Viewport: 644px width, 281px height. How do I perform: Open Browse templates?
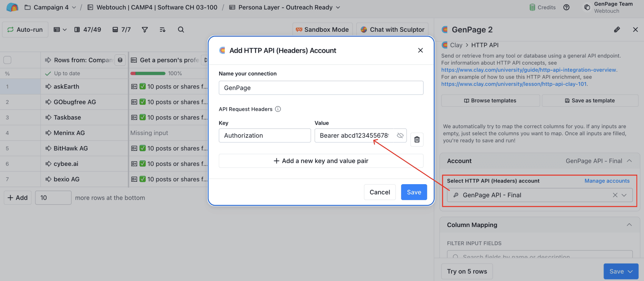(x=490, y=100)
